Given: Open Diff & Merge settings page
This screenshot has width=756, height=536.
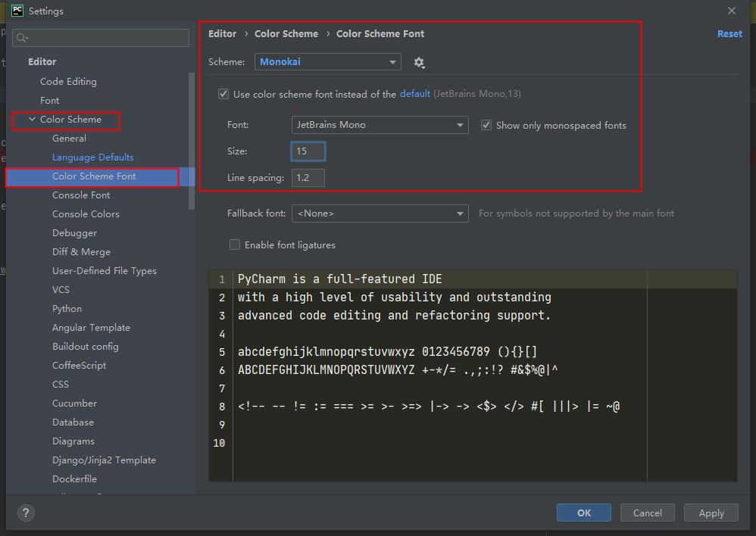Looking at the screenshot, I should tap(81, 252).
